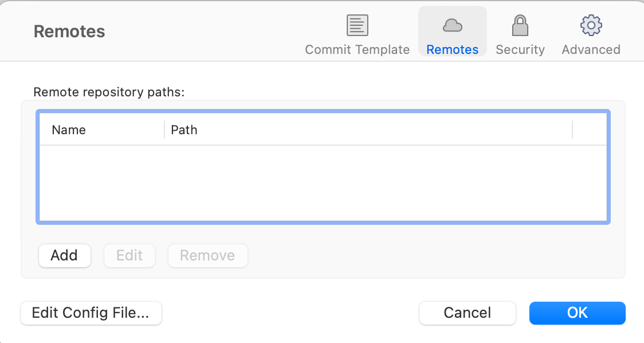Select the Remotes tab label
This screenshot has height=343, width=644.
pos(452,50)
